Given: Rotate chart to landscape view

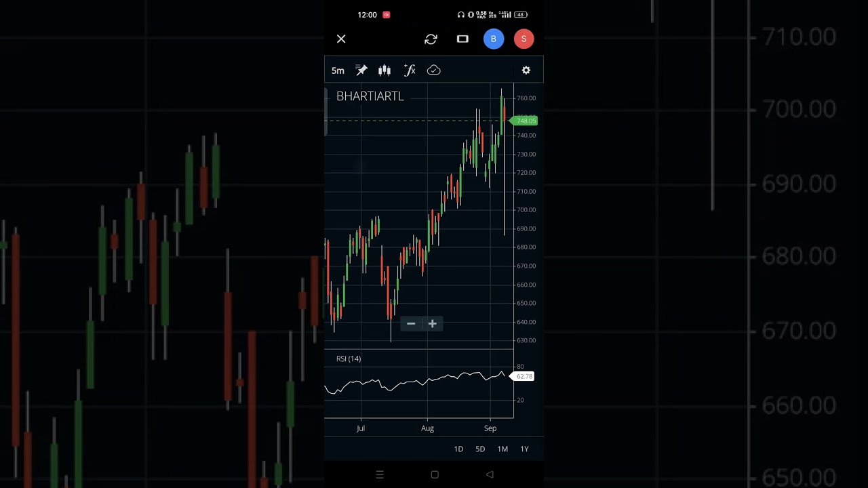Looking at the screenshot, I should coord(462,39).
